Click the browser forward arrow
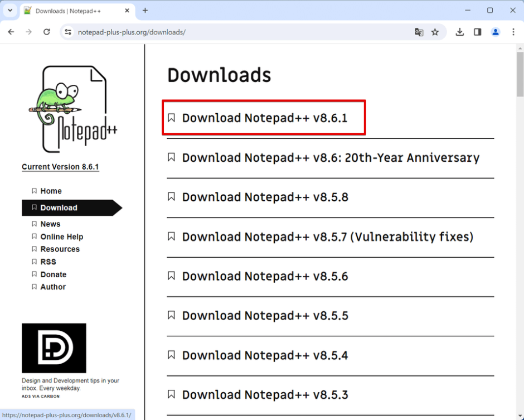 click(29, 32)
